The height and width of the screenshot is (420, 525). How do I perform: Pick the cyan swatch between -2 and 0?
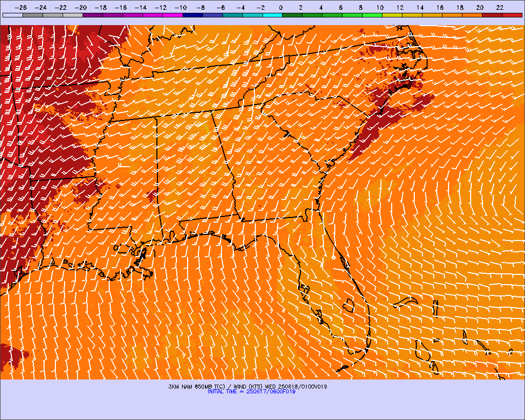(273, 15)
